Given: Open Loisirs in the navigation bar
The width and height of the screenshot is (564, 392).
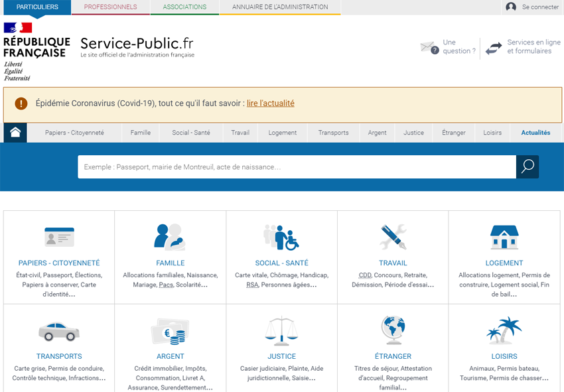Looking at the screenshot, I should click(x=492, y=133).
